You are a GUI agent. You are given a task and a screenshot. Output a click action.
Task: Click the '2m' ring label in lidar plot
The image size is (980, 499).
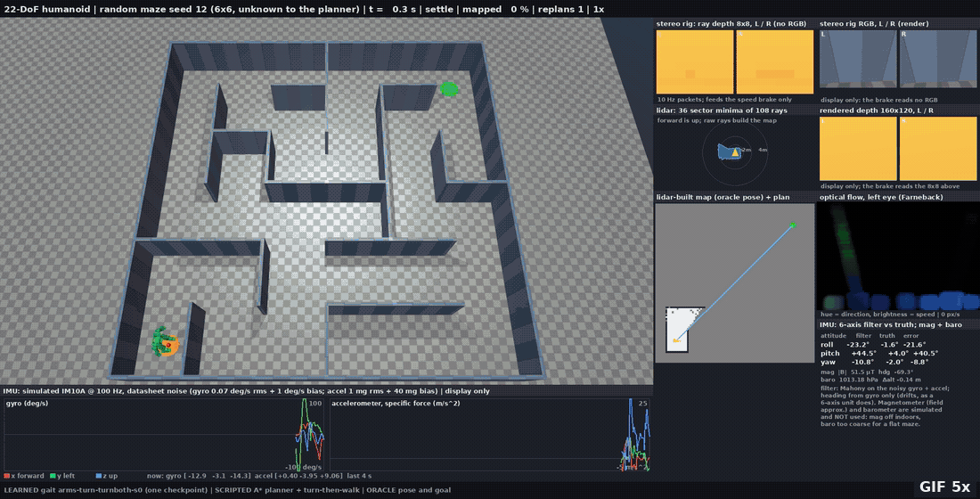[747, 150]
